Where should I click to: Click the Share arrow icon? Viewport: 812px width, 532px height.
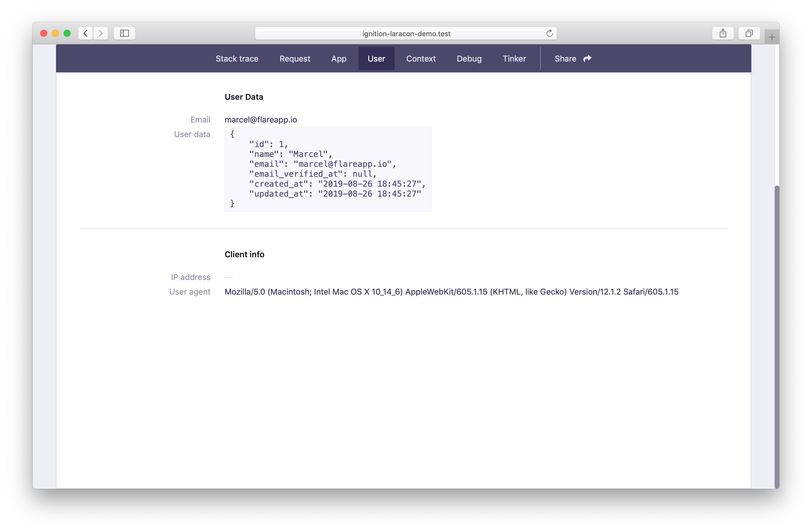pyautogui.click(x=587, y=59)
